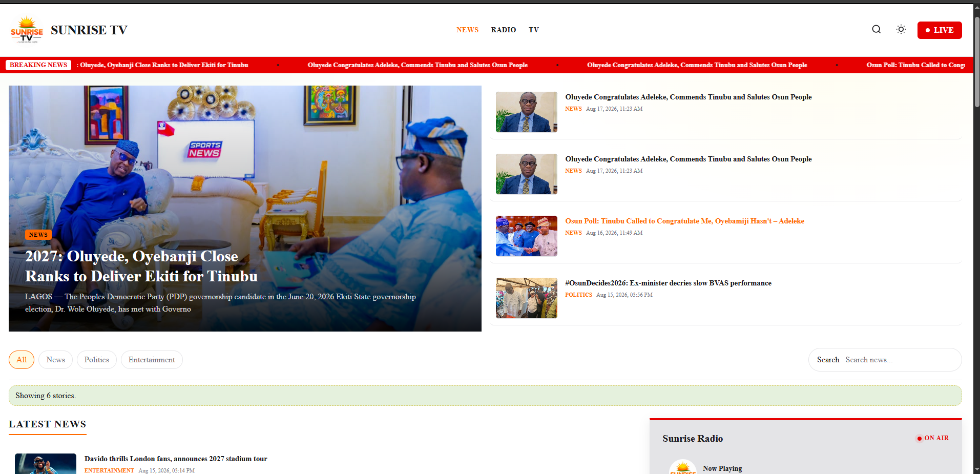This screenshot has width=980, height=474.
Task: Click the BREAKING NEWS ticker badge
Action: (38, 65)
